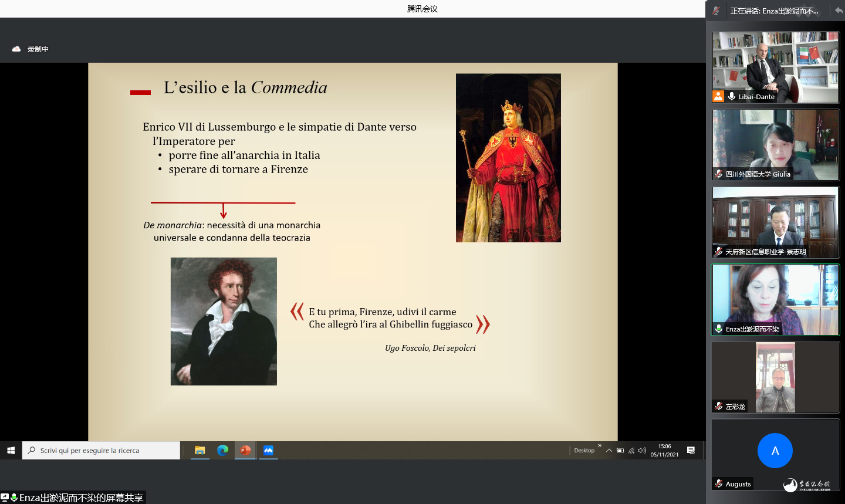Screen dimensions: 845x504
Task: Click the cloud recording status icon
Action: pyautogui.click(x=16, y=49)
